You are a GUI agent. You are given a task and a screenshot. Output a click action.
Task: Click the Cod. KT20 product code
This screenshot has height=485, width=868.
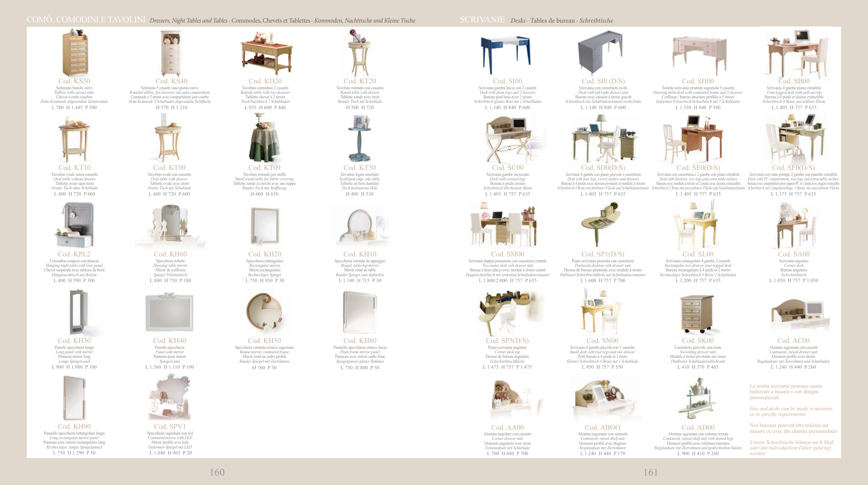point(360,81)
